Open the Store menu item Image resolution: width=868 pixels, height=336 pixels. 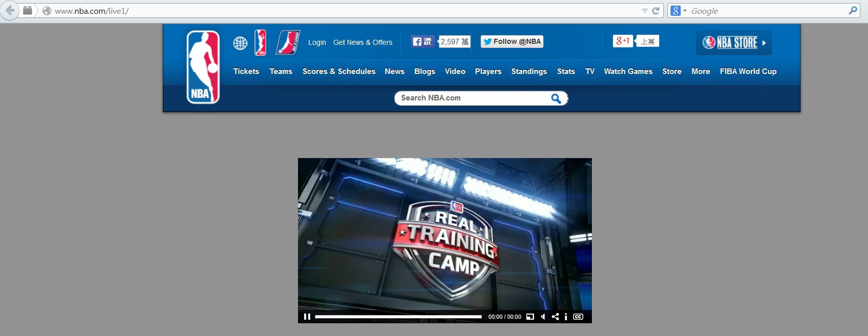pos(672,71)
